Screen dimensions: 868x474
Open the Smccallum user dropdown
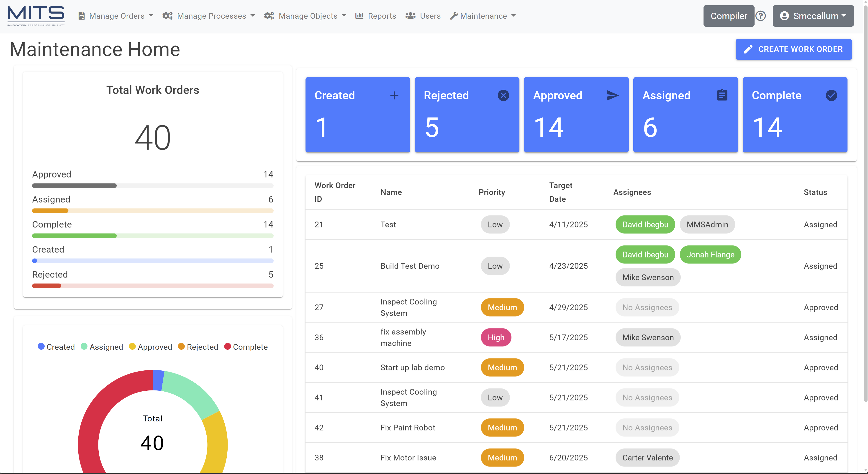[x=813, y=16]
